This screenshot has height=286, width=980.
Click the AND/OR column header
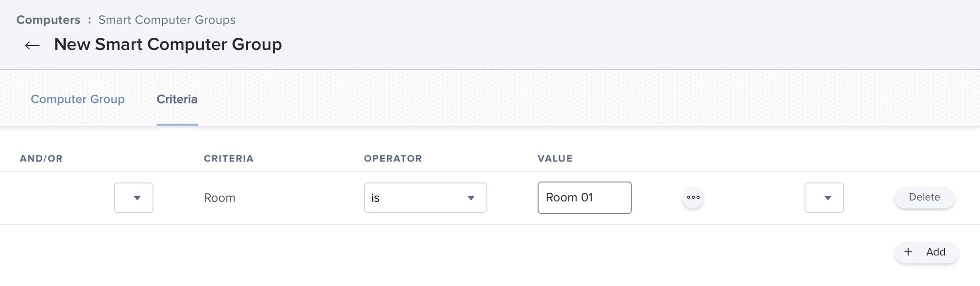41,159
